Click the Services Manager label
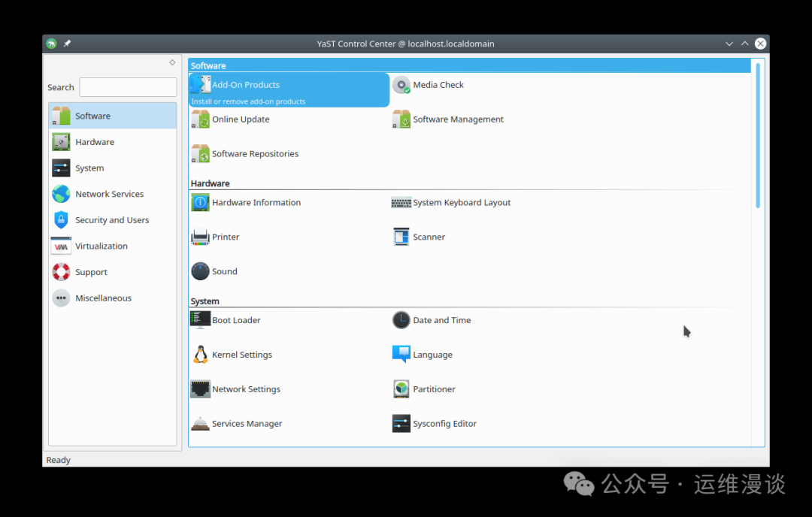This screenshot has width=812, height=517. click(247, 423)
